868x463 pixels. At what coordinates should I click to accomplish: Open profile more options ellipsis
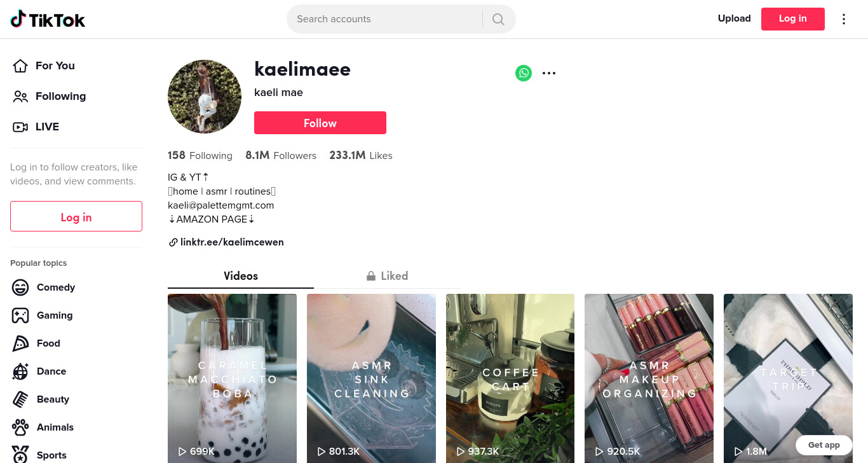click(x=549, y=73)
